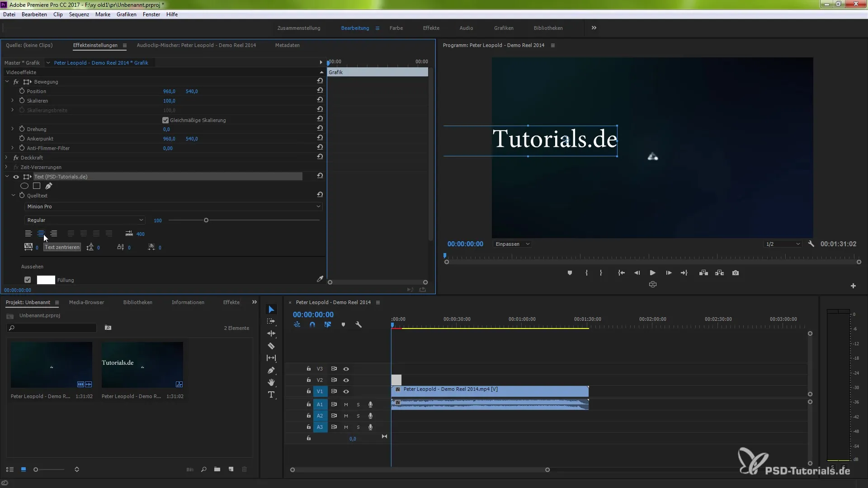This screenshot has width=868, height=488.
Task: Toggle Snap in the timeline
Action: coord(312,324)
